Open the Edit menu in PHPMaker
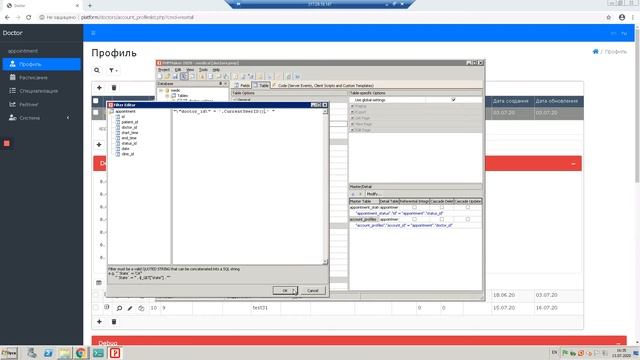640x360 pixels. (178, 70)
